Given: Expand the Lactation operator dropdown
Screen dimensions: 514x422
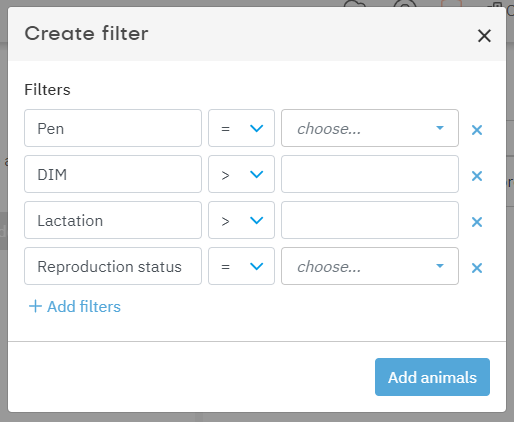Looking at the screenshot, I should [x=241, y=220].
